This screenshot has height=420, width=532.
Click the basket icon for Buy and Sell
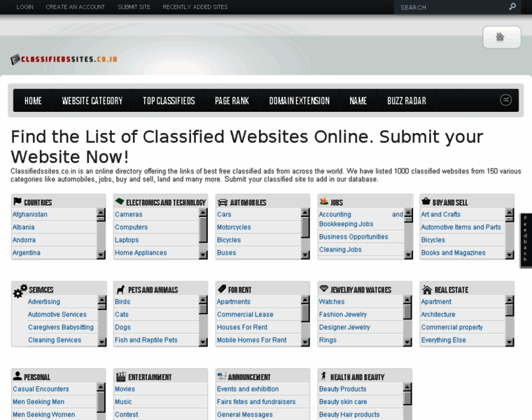click(426, 202)
